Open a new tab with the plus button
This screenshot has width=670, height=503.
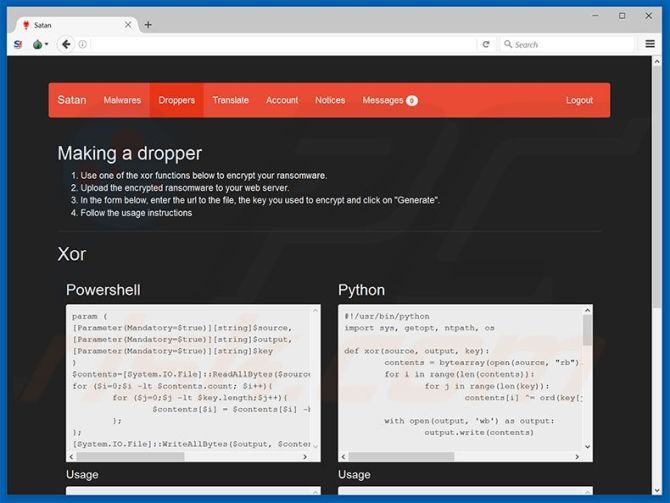(x=148, y=25)
